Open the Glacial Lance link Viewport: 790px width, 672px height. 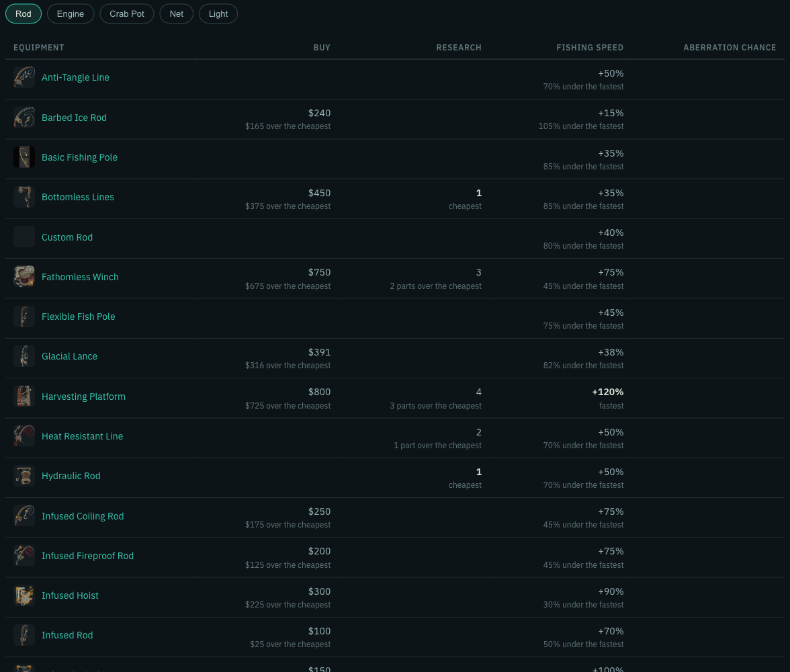(x=70, y=356)
